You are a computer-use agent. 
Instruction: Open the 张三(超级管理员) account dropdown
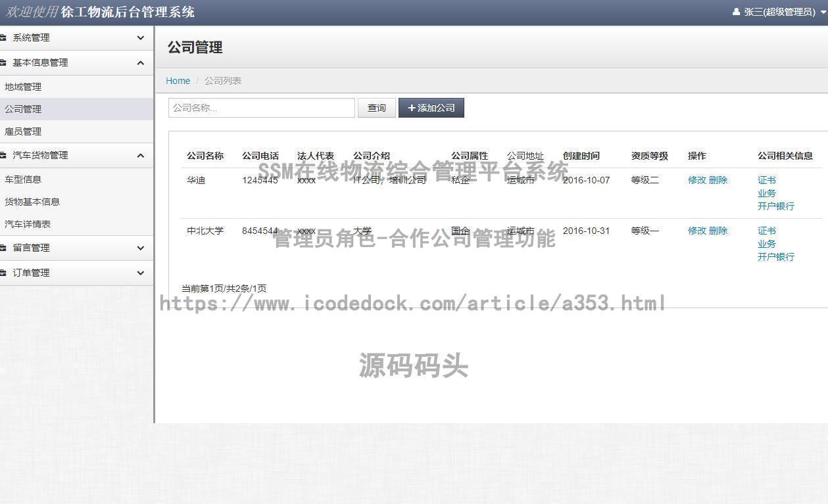(x=776, y=11)
